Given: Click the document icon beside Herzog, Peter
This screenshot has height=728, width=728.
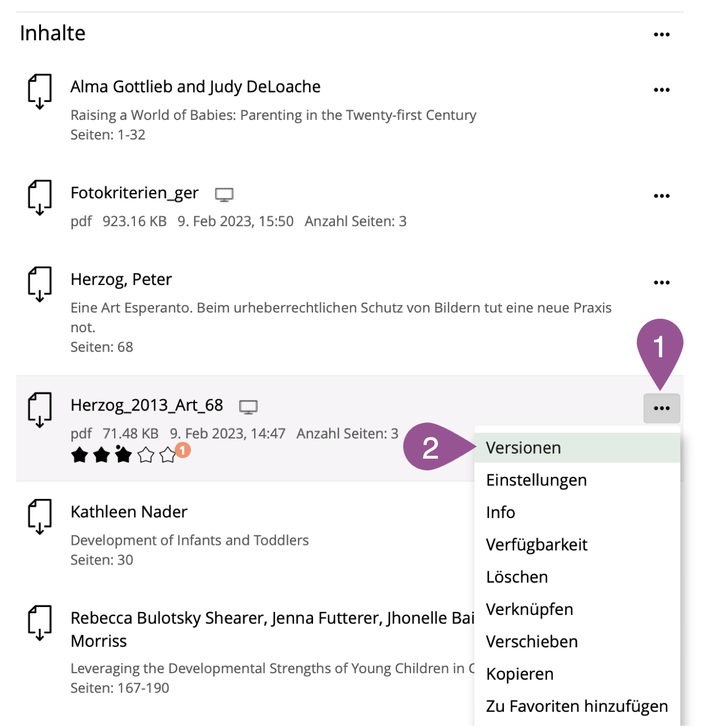Looking at the screenshot, I should pos(40,284).
